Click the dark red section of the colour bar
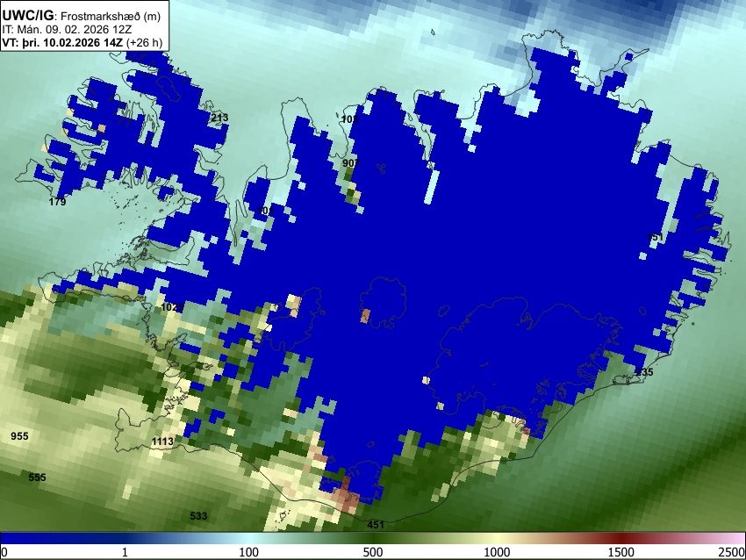Screen dimensions: 746x560 [621, 538]
